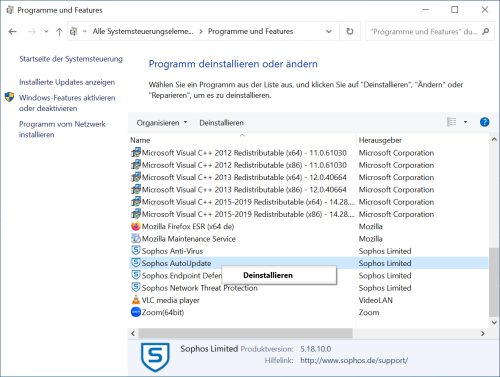Image resolution: width=500 pixels, height=377 pixels.
Task: Click the Mozilla Maintenance Service name text
Action: tap(189, 239)
